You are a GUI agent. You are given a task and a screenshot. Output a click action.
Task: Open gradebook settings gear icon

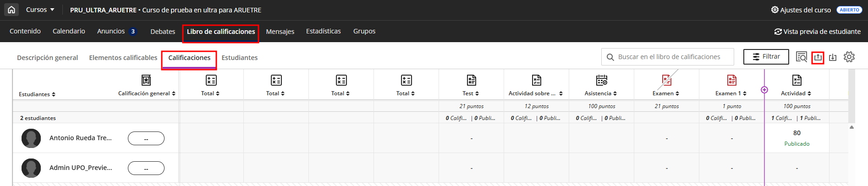[x=849, y=57]
